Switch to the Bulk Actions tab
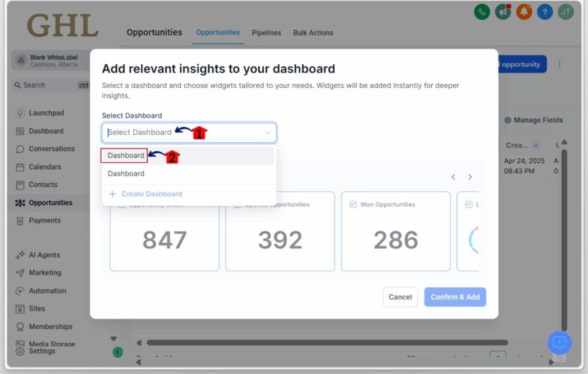The width and height of the screenshot is (588, 374). (313, 33)
